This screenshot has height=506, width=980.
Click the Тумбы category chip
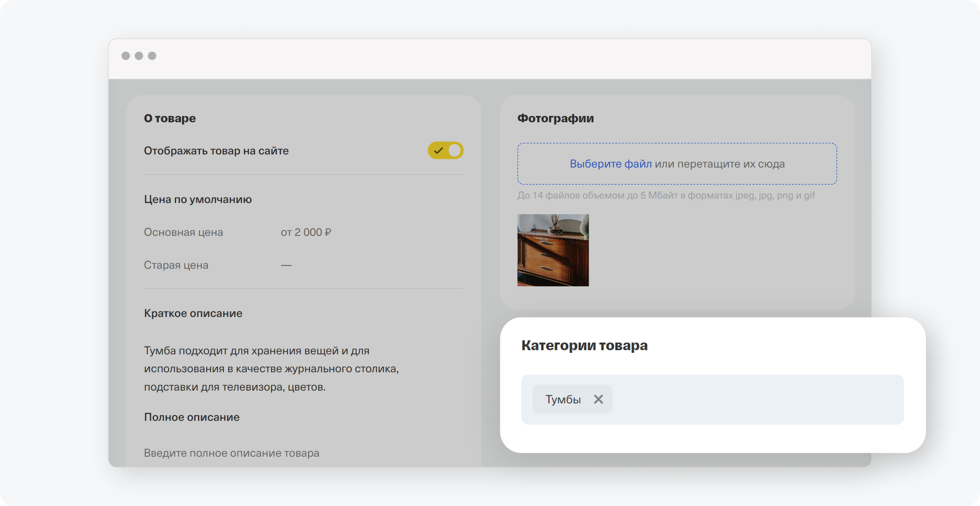563,399
